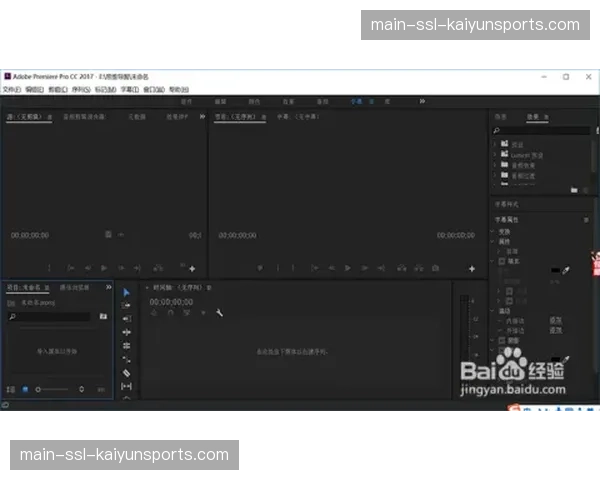The width and height of the screenshot is (600, 480).
Task: Toggle Snap in the timeline
Action: [171, 313]
